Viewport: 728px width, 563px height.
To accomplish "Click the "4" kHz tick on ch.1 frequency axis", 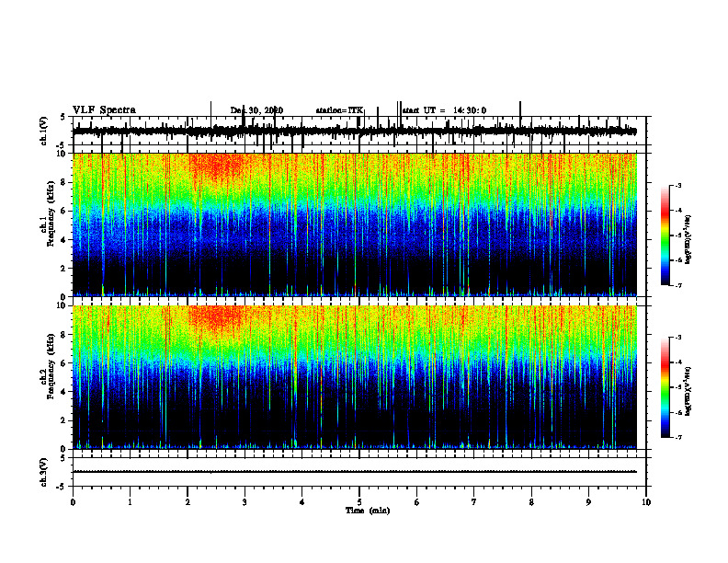I will [x=64, y=240].
